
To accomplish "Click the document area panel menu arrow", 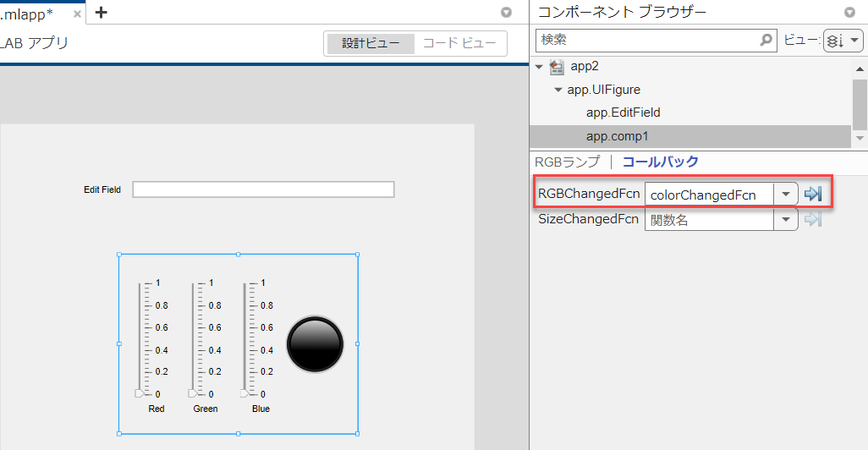I will point(506,13).
